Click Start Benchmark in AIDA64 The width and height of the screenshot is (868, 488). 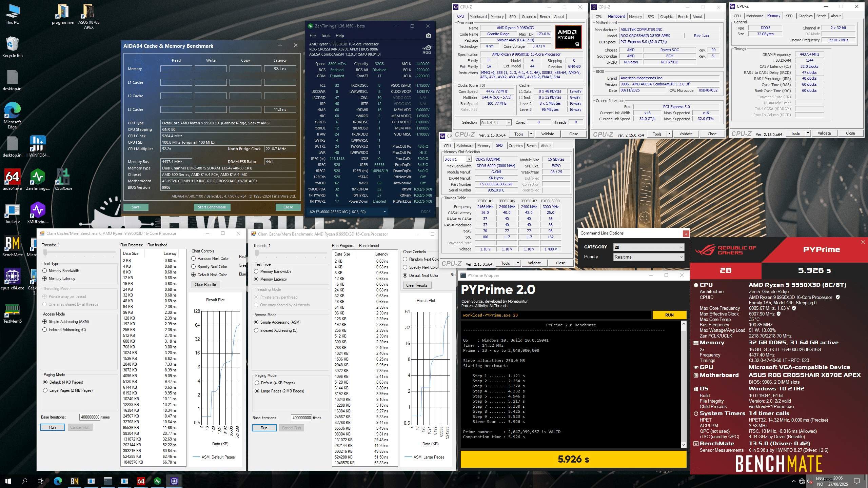click(212, 207)
